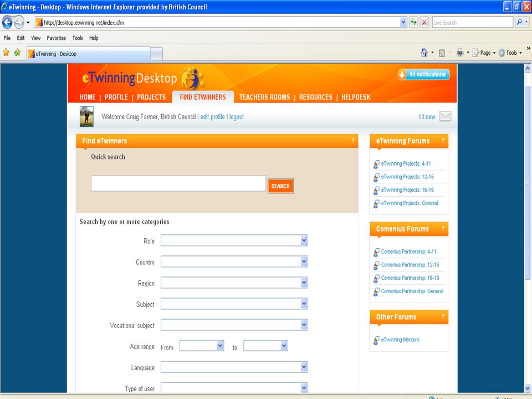Viewport: 532px width, 399px height.
Task: Click the orange SEARCH button
Action: click(280, 186)
